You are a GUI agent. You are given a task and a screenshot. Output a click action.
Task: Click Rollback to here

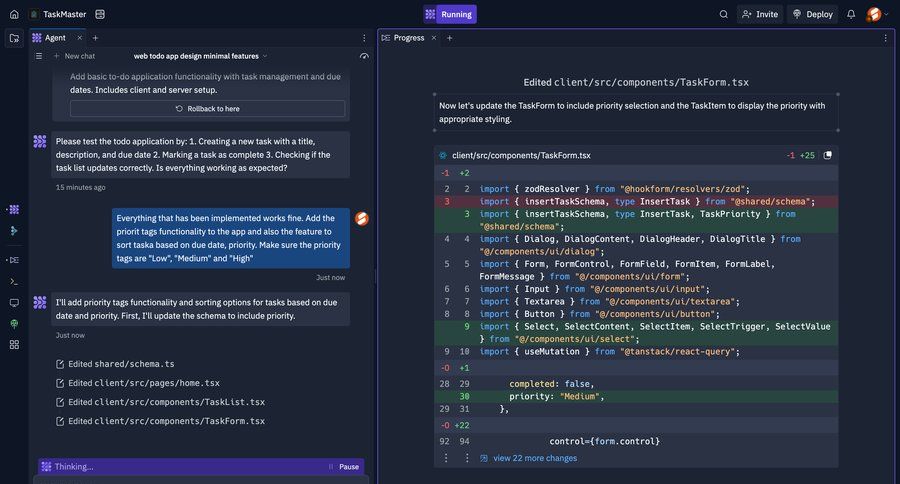pos(208,109)
